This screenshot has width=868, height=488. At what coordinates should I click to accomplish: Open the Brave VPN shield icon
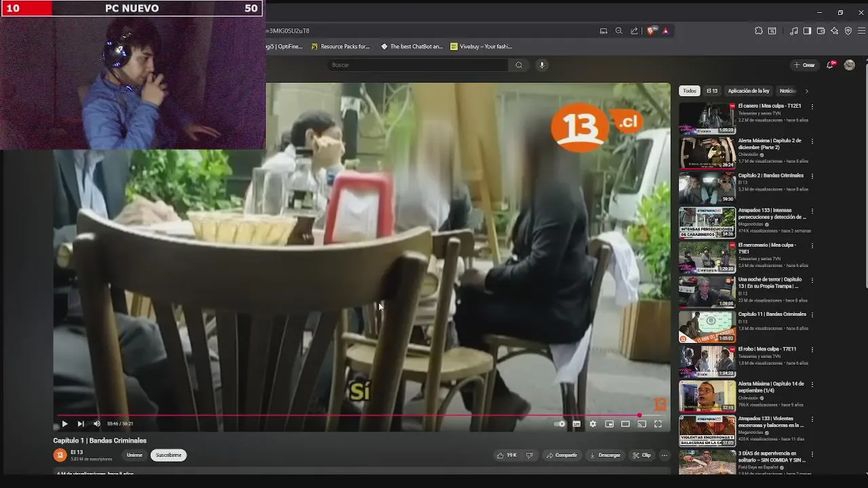[848, 30]
